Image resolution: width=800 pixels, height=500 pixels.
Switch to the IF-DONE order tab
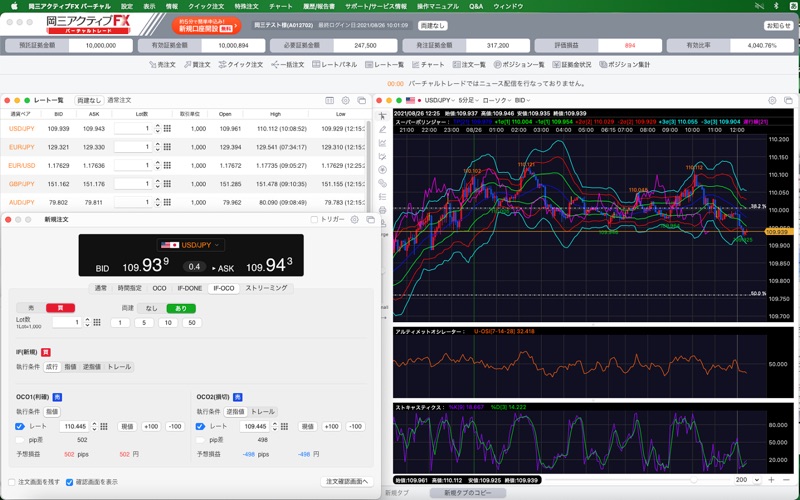pos(189,288)
